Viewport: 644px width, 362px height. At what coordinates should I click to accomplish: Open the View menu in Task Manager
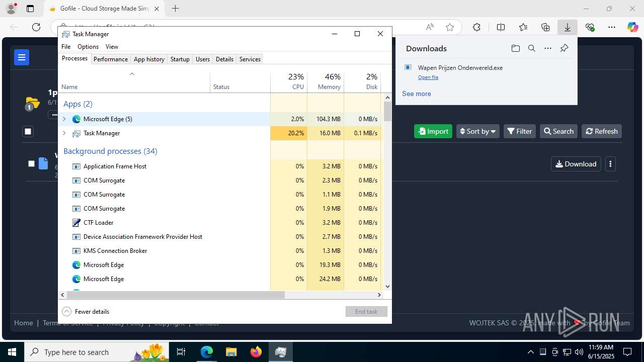(x=112, y=46)
